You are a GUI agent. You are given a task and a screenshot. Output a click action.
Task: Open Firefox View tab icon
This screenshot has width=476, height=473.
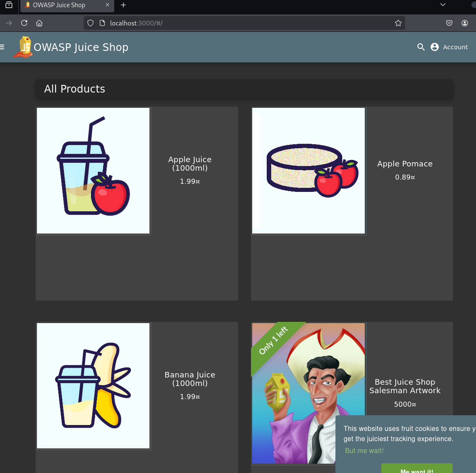click(x=9, y=5)
